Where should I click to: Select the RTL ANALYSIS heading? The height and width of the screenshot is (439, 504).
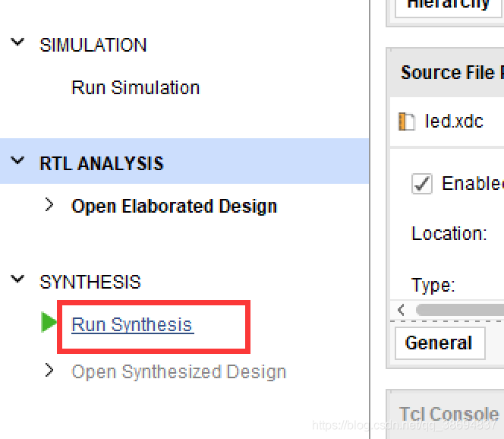pos(101,163)
